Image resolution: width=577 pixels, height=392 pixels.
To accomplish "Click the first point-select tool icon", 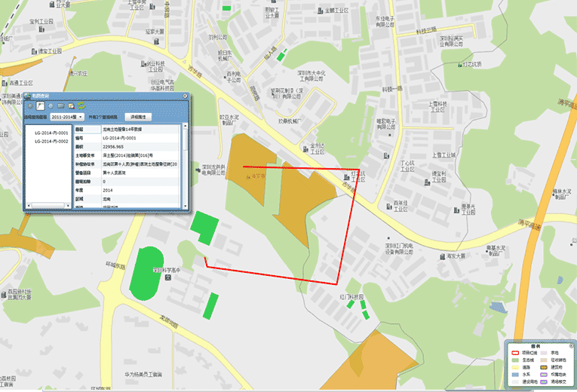I will pos(30,106).
